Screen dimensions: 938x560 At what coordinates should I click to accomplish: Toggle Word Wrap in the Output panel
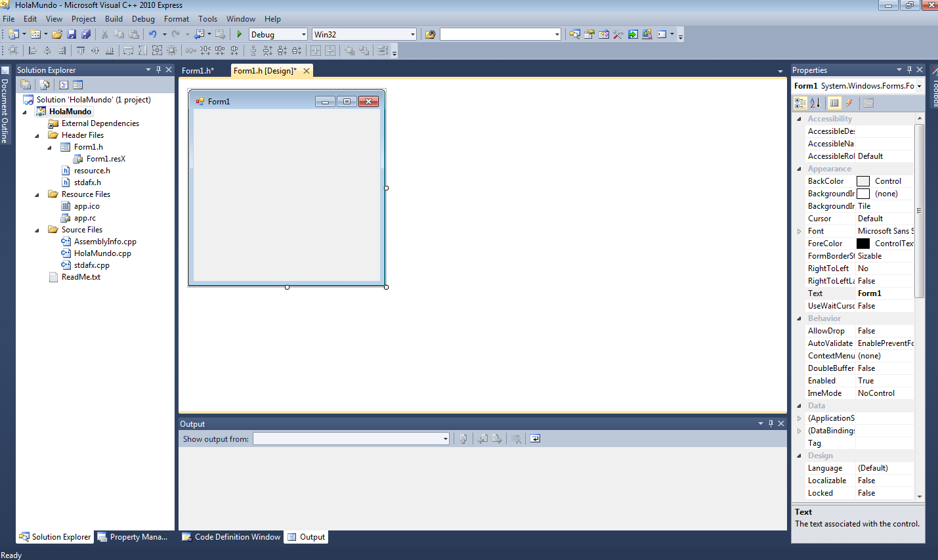click(x=535, y=439)
